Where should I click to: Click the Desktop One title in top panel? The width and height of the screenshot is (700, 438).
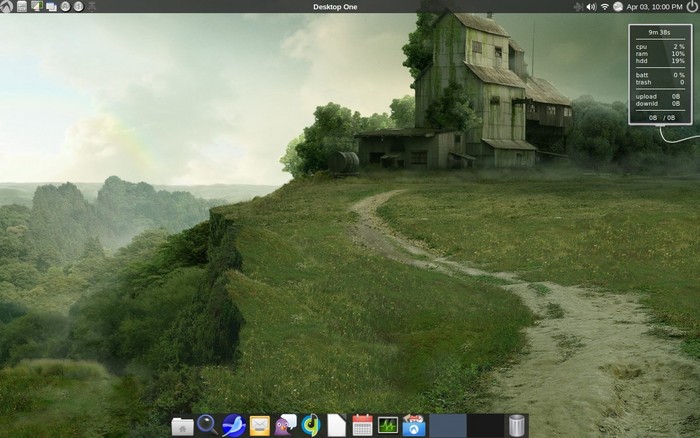(x=335, y=6)
